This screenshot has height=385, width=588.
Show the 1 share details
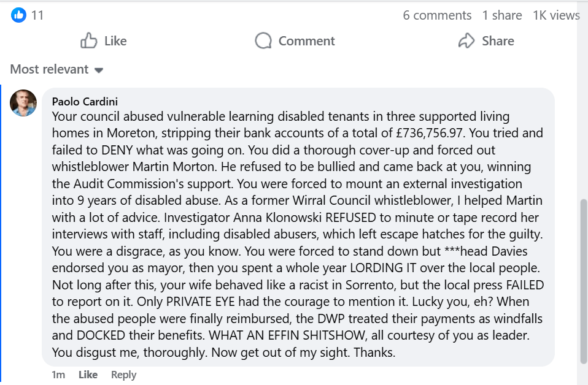(501, 15)
